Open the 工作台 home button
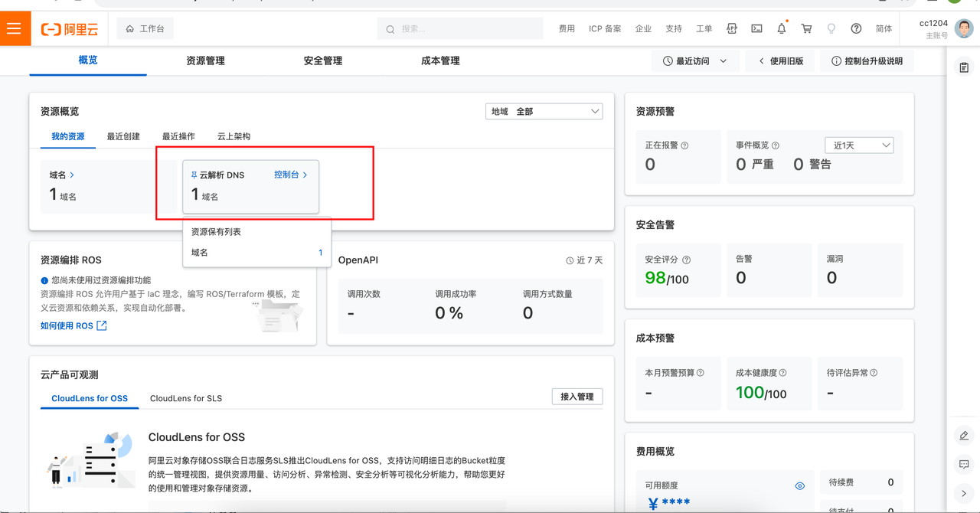This screenshot has width=980, height=513. [x=145, y=29]
